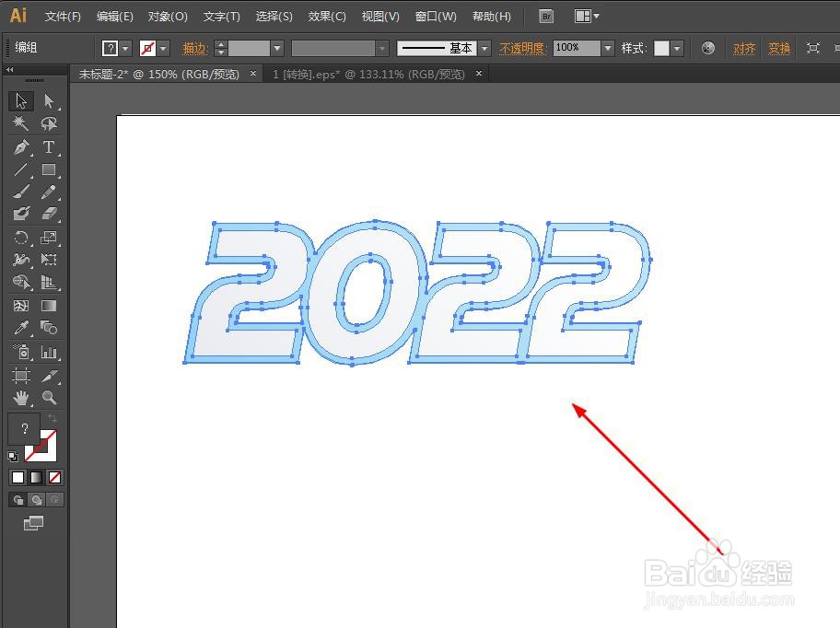
Task: Select the Column Graph tool
Action: [49, 352]
